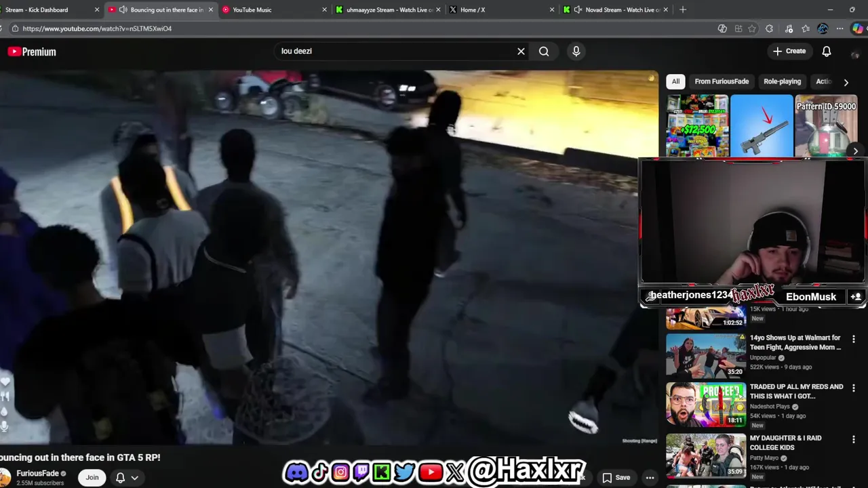Launch Copilot from the browser toolbar
Screen dimensions: 868x488
click(x=858, y=28)
